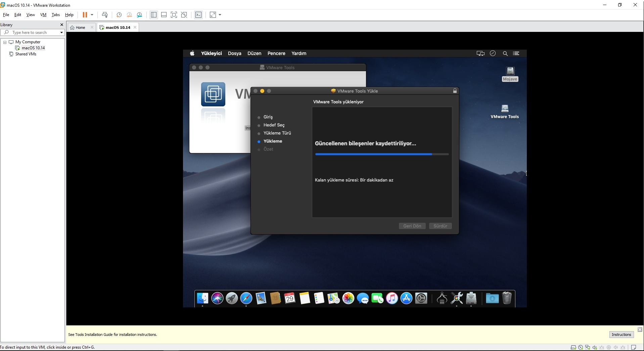The width and height of the screenshot is (644, 351).
Task: Revert VM to previous snapshot icon
Action: 129,15
